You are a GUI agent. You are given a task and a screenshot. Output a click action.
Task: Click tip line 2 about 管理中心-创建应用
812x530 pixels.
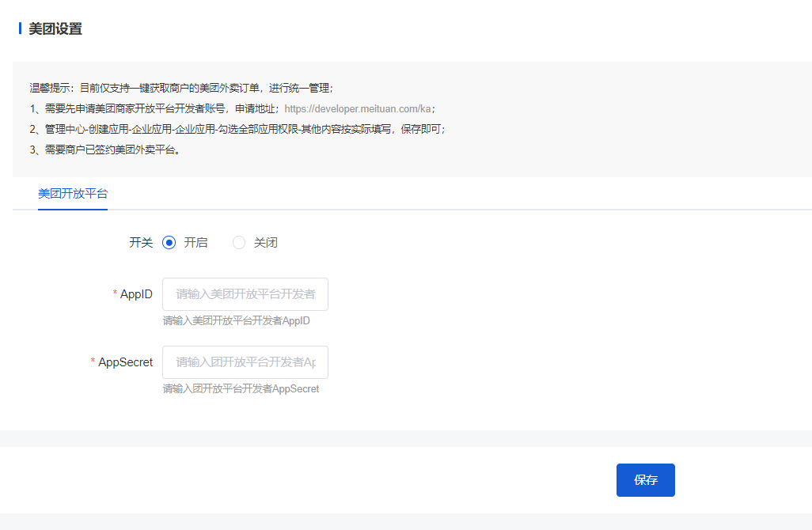coord(237,129)
